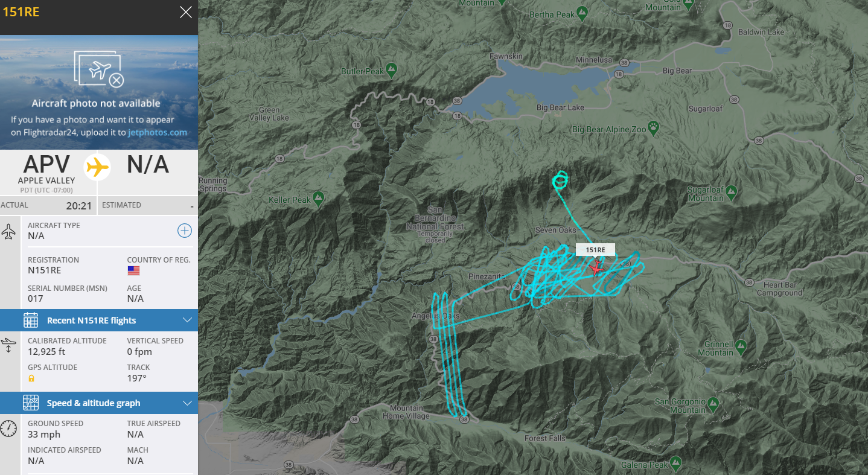
Task: Click the 151RE callsign label on map
Action: [595, 250]
